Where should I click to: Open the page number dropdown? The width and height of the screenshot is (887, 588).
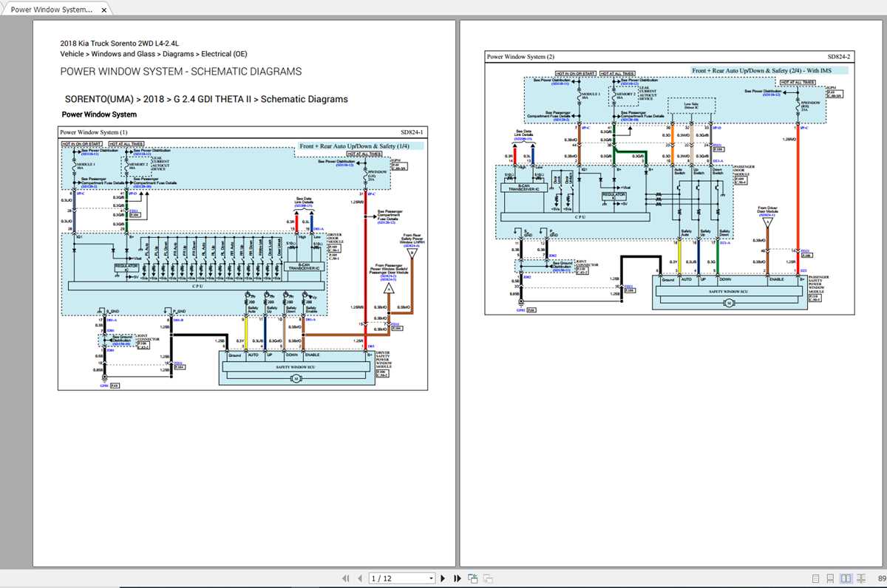[431, 578]
